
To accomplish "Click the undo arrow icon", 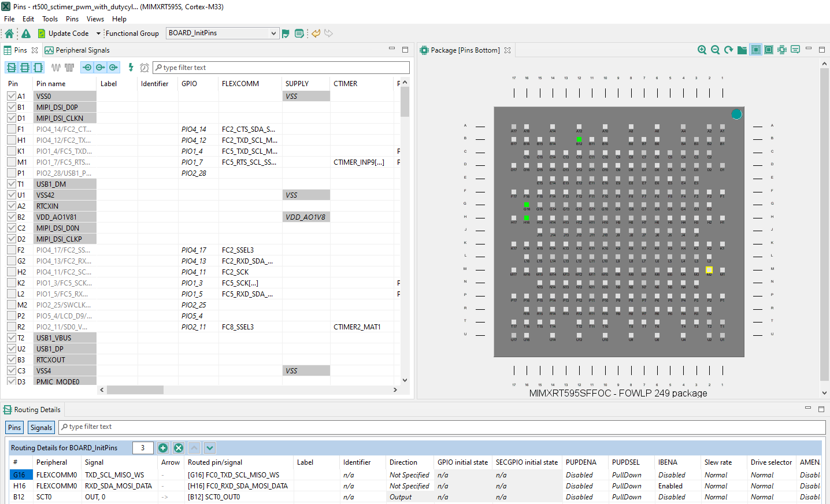I will [x=316, y=34].
